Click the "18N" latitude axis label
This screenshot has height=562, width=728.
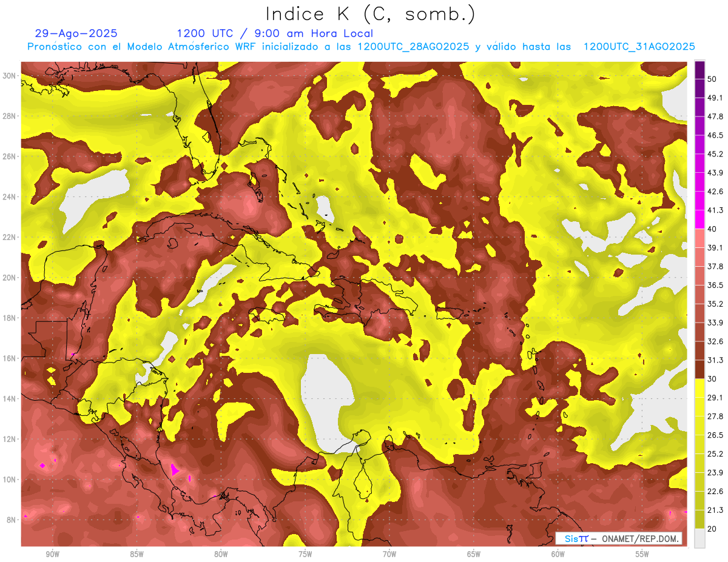point(9,318)
